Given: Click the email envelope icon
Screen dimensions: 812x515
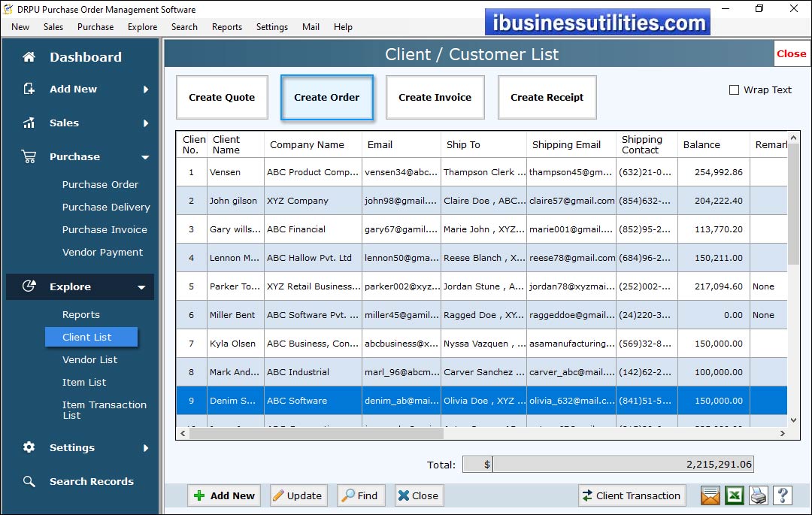Looking at the screenshot, I should (x=710, y=495).
